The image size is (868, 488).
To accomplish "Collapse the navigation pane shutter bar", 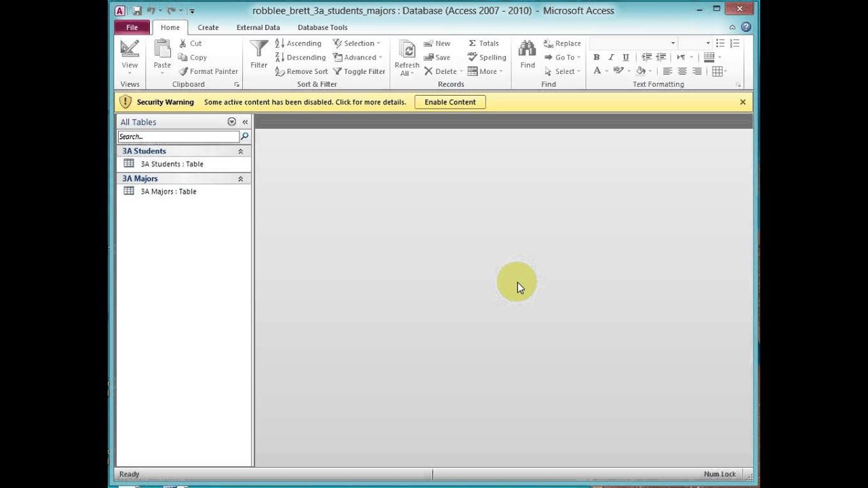I will point(245,122).
